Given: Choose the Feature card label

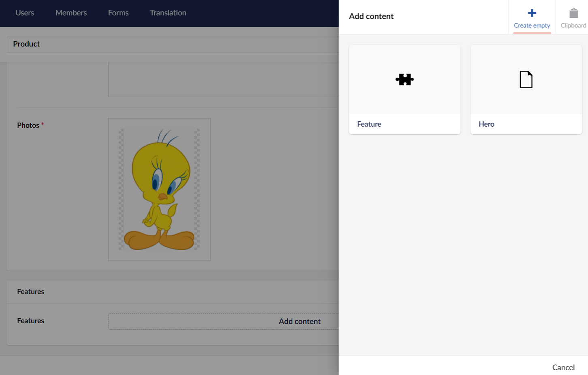Looking at the screenshot, I should pyautogui.click(x=369, y=124).
